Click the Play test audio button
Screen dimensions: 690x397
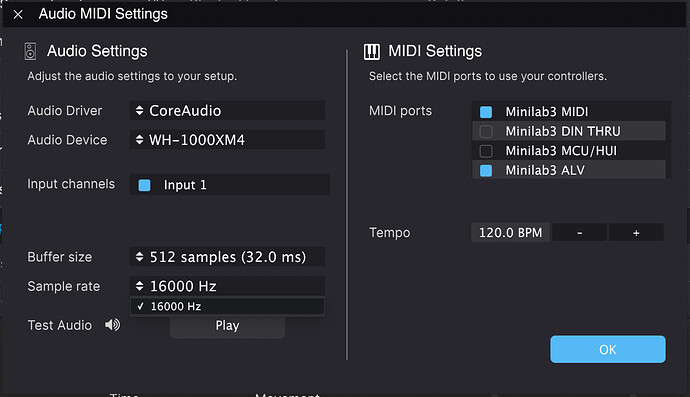pos(228,326)
